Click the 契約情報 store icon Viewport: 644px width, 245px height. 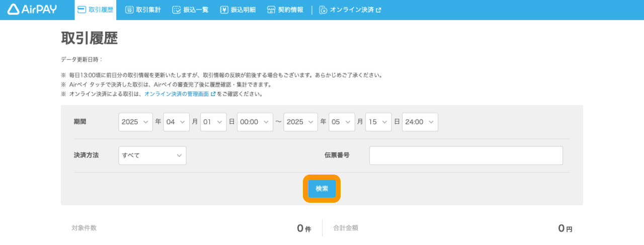click(271, 10)
